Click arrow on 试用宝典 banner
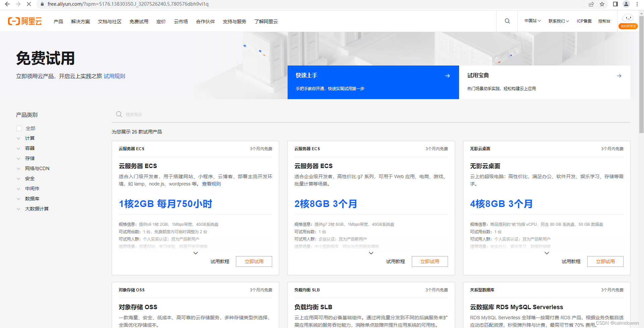Image resolution: width=644 pixels, height=328 pixels. point(619,76)
